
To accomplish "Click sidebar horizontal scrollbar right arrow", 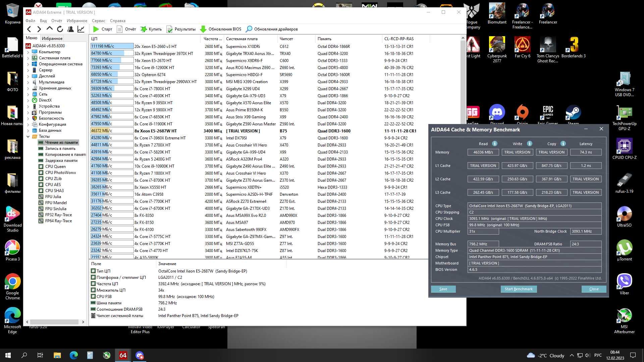I will point(83,322).
